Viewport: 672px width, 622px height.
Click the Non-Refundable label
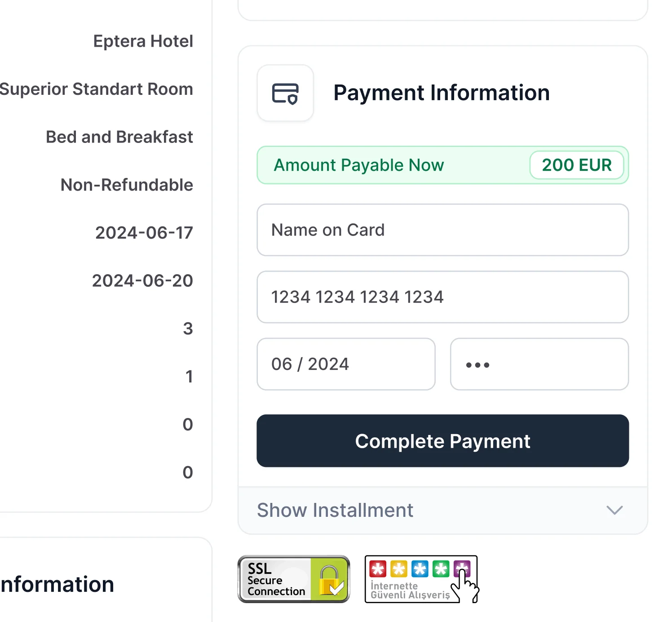pyautogui.click(x=127, y=185)
